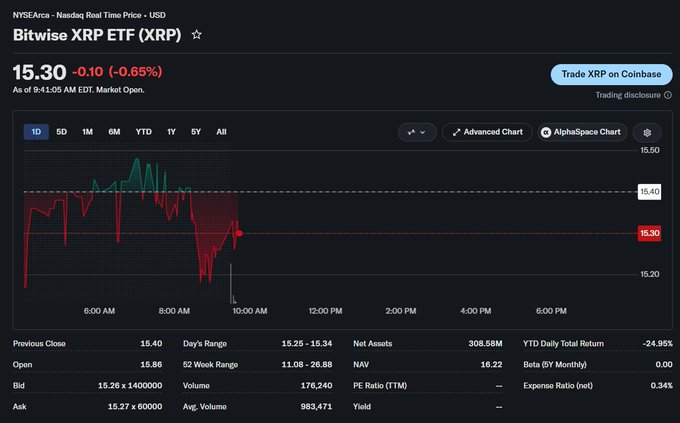Select the YTD chart range
This screenshot has height=423, width=680.
pyautogui.click(x=144, y=132)
